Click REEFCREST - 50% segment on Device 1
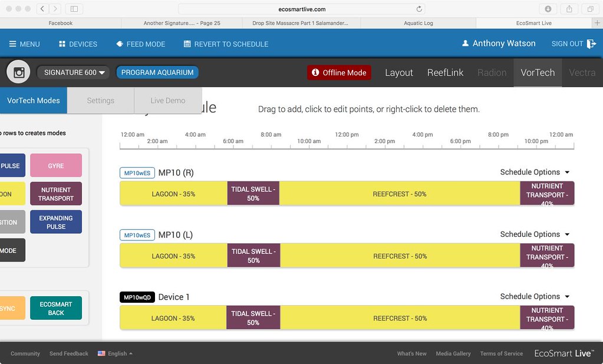Viewport: 603px width, 364px height. tap(400, 318)
